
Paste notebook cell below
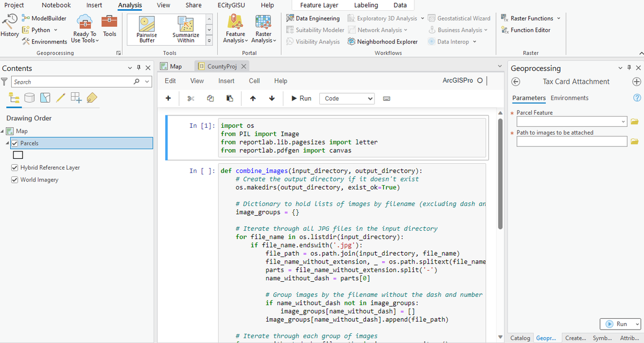click(x=230, y=98)
